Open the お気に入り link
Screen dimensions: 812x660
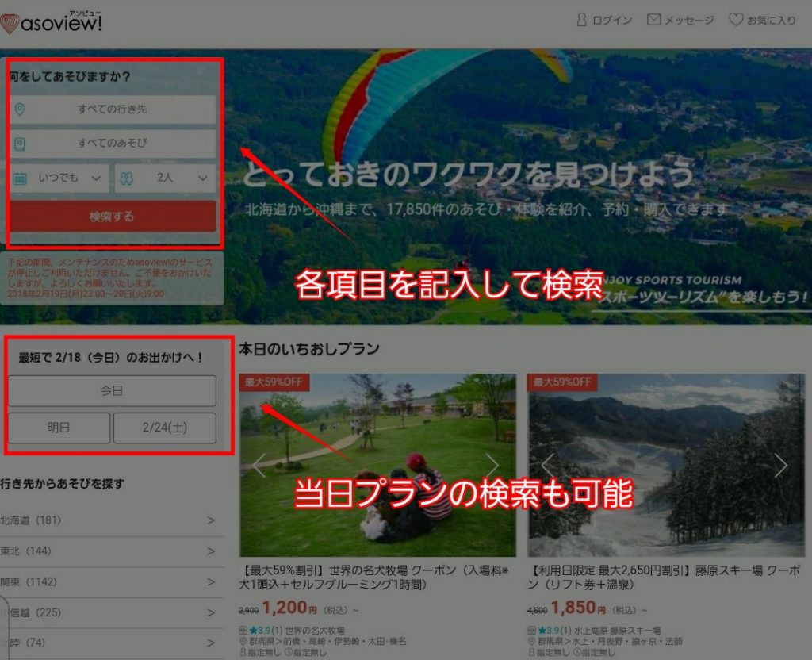tap(771, 21)
